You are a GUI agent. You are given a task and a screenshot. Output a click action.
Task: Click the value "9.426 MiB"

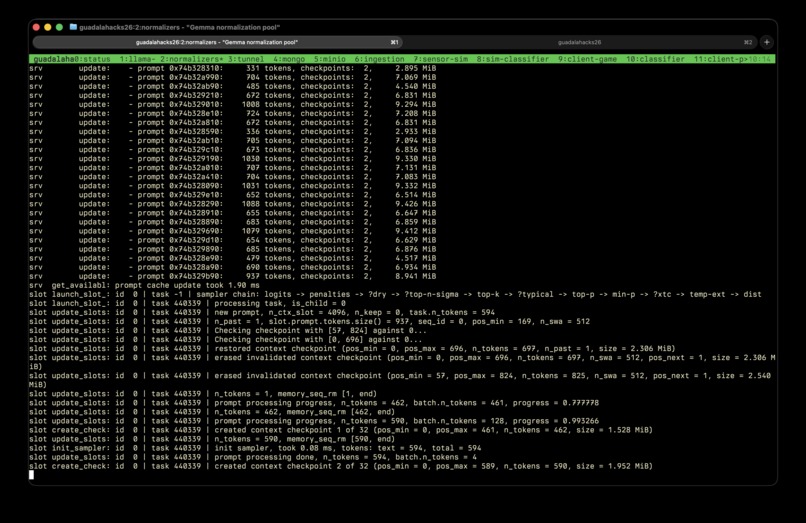pyautogui.click(x=415, y=204)
